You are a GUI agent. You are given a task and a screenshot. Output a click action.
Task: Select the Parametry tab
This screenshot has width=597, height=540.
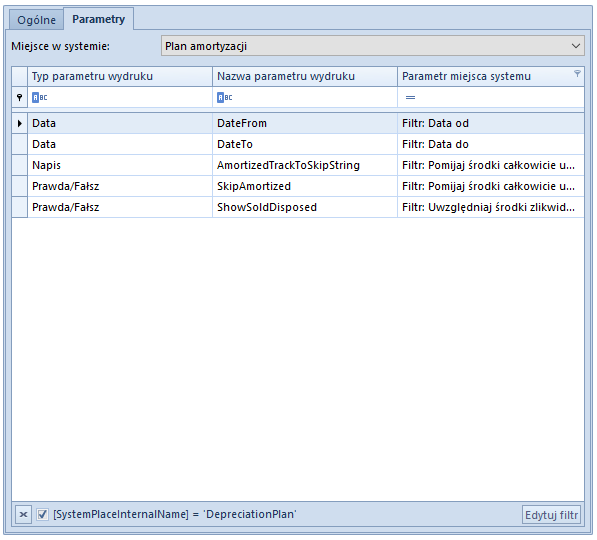coord(99,19)
